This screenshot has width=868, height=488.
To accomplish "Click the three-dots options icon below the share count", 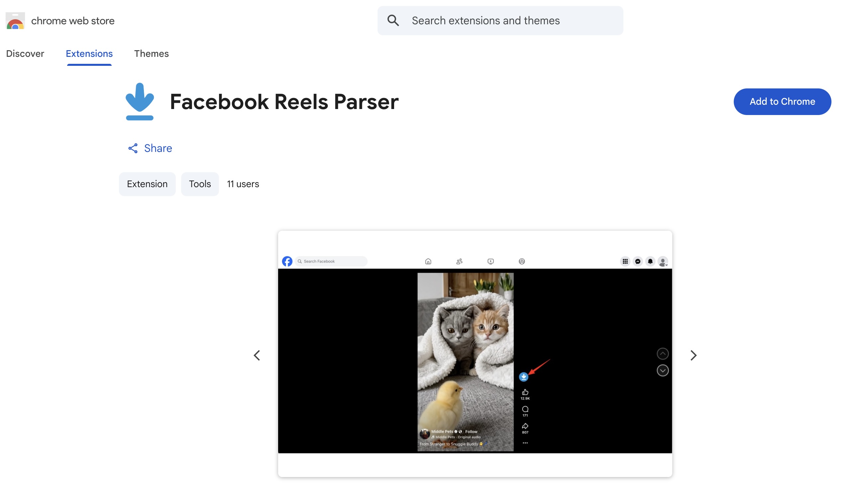I will pos(525,443).
